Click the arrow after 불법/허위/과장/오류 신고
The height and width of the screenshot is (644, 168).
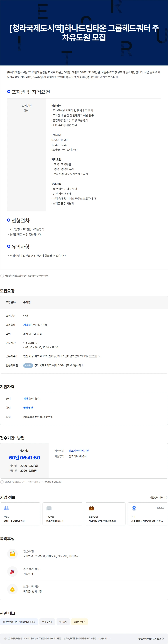[x=163, y=639]
